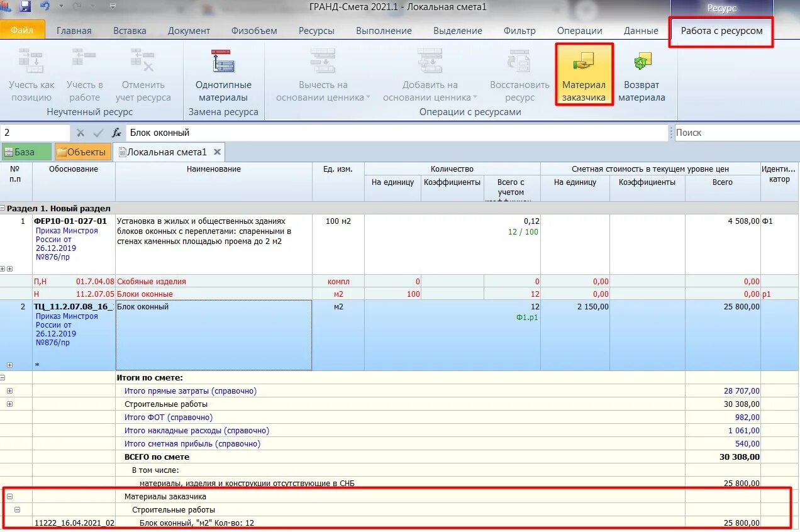
Task: Switch to the Операции ribbon tab
Action: click(x=579, y=31)
